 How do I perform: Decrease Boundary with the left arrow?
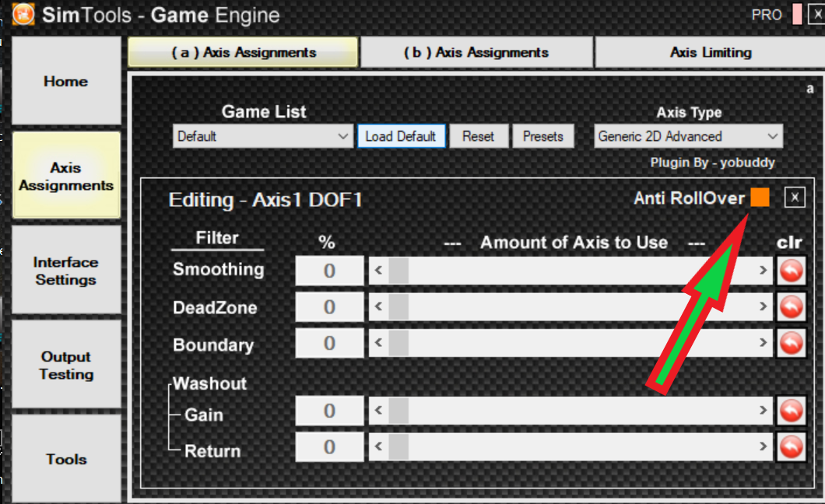click(378, 343)
